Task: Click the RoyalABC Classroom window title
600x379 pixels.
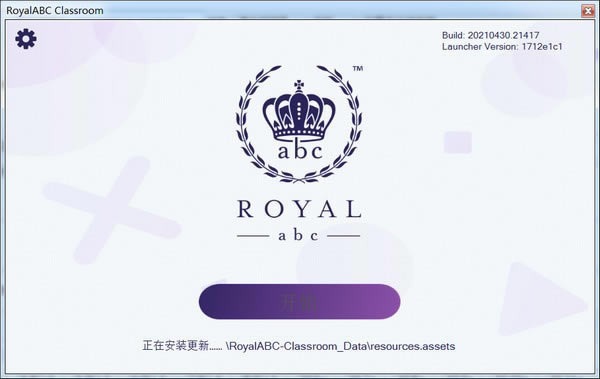Action: click(x=55, y=11)
